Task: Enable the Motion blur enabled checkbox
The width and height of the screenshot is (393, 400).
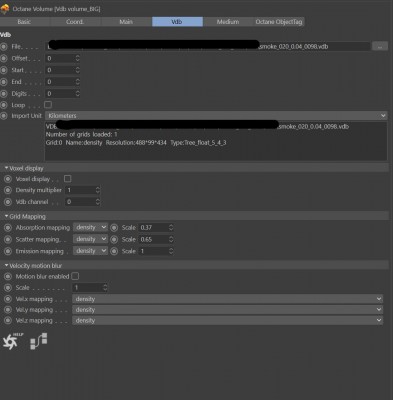Action: click(75, 276)
